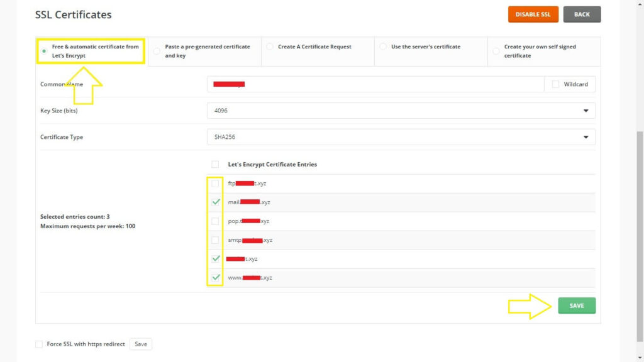
Task: Uncheck the mail subdomain entry
Action: coord(215,202)
